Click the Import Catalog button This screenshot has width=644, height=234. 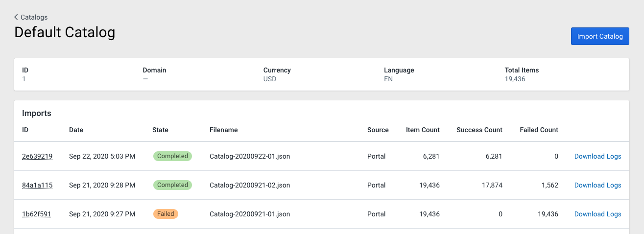(600, 36)
